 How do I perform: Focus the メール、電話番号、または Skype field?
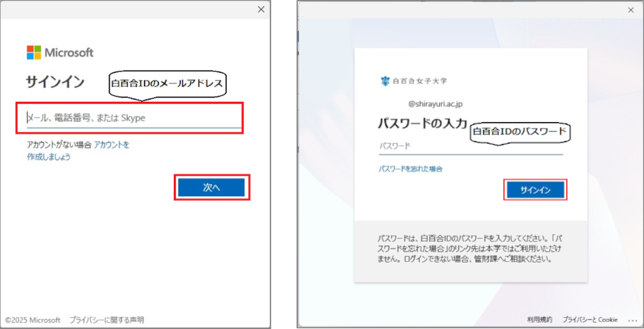131,118
